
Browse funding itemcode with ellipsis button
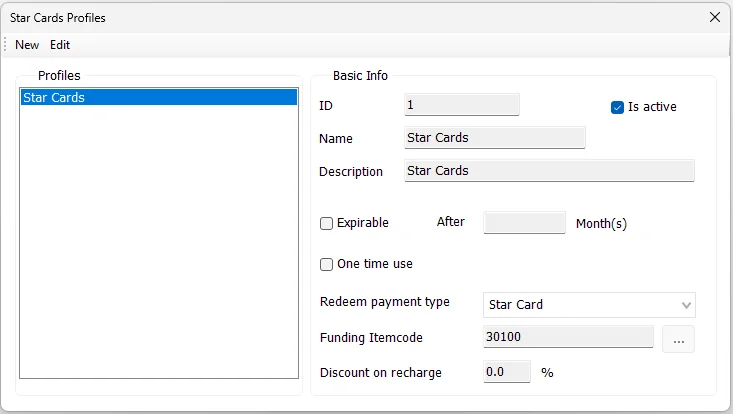point(678,339)
